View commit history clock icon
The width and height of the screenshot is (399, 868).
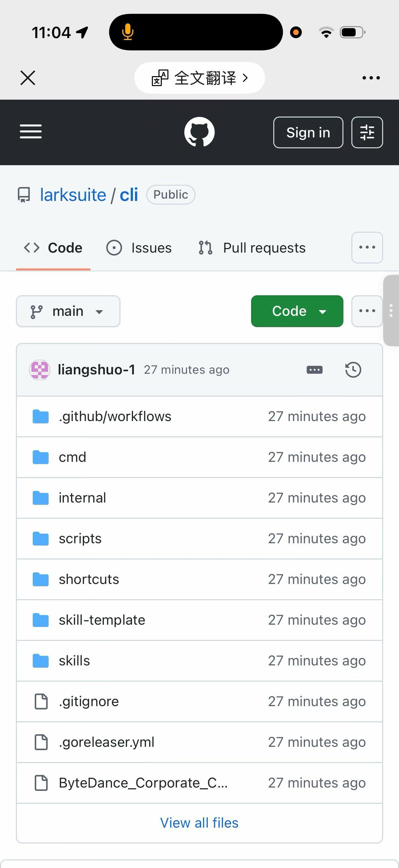point(353,370)
